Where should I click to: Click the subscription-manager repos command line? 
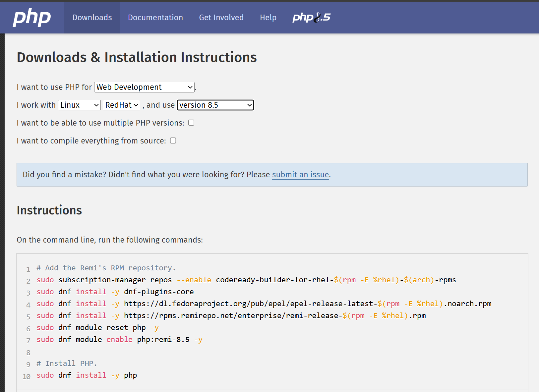click(246, 280)
